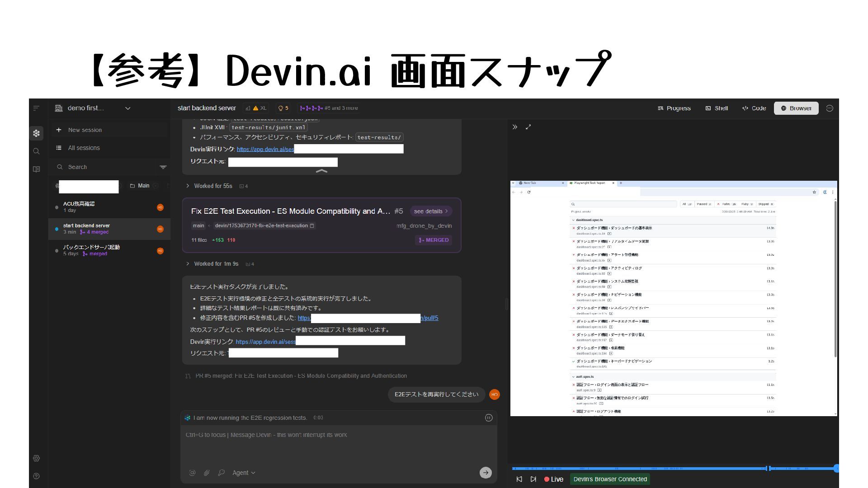Open the first app.devin.ai session link
868x488 pixels.
265,149
